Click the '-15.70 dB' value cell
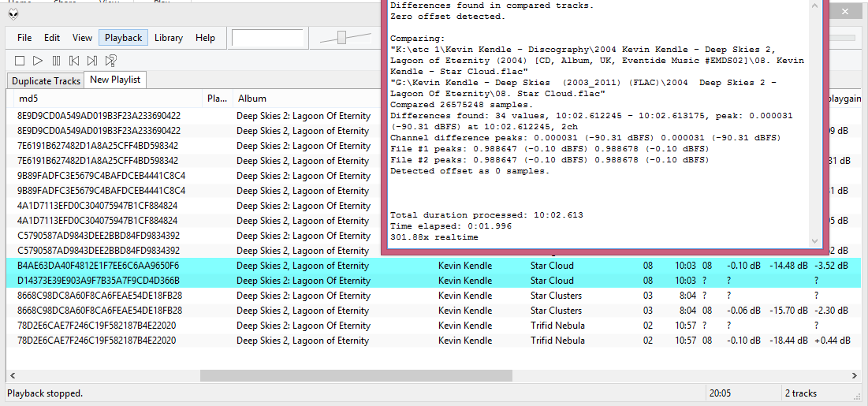 pyautogui.click(x=788, y=310)
